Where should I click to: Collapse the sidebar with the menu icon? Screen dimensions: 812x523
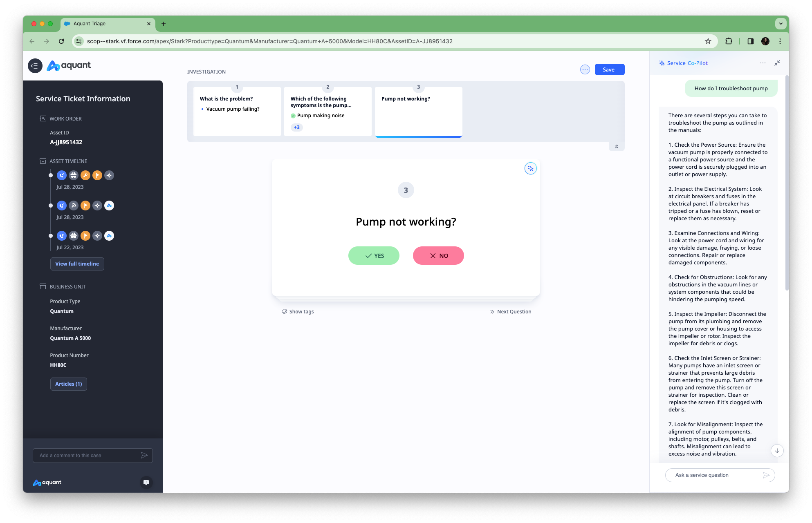[35, 66]
